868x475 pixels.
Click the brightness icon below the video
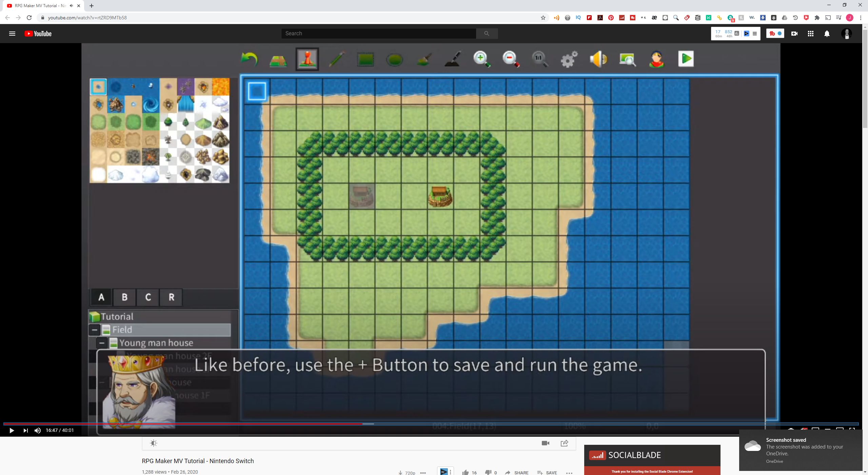pyautogui.click(x=154, y=443)
